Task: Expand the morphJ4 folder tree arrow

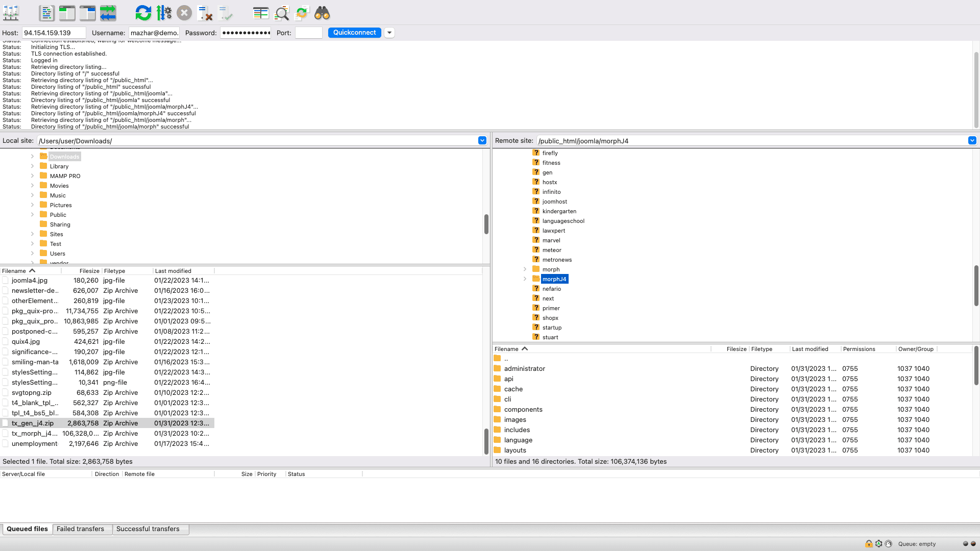Action: click(525, 279)
